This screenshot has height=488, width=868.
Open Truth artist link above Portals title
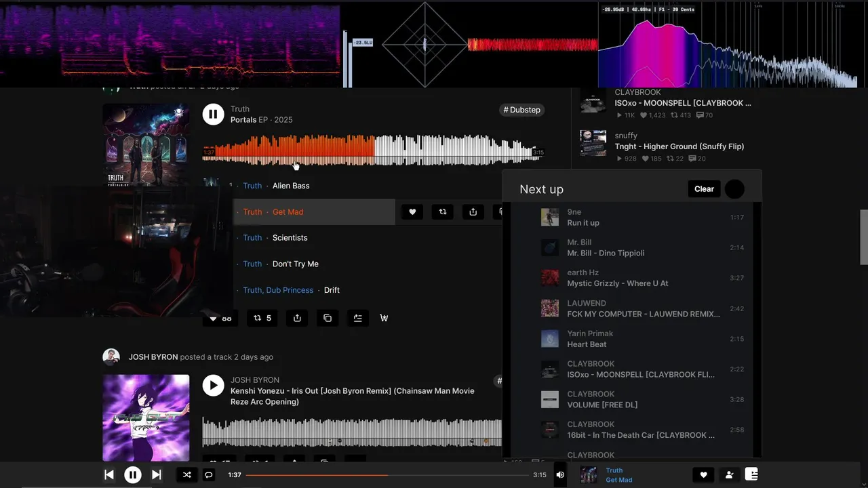(240, 109)
